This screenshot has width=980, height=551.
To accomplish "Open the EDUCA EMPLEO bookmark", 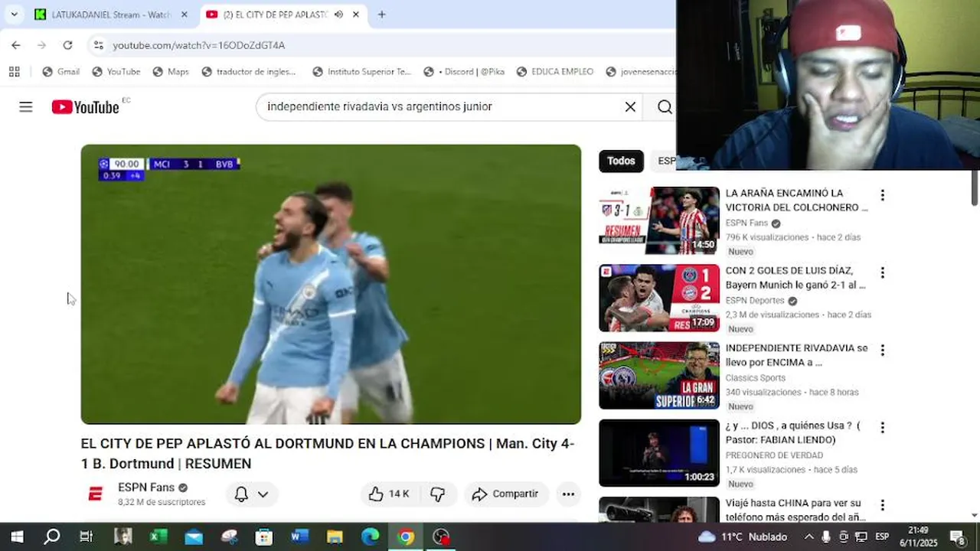I will click(x=555, y=71).
